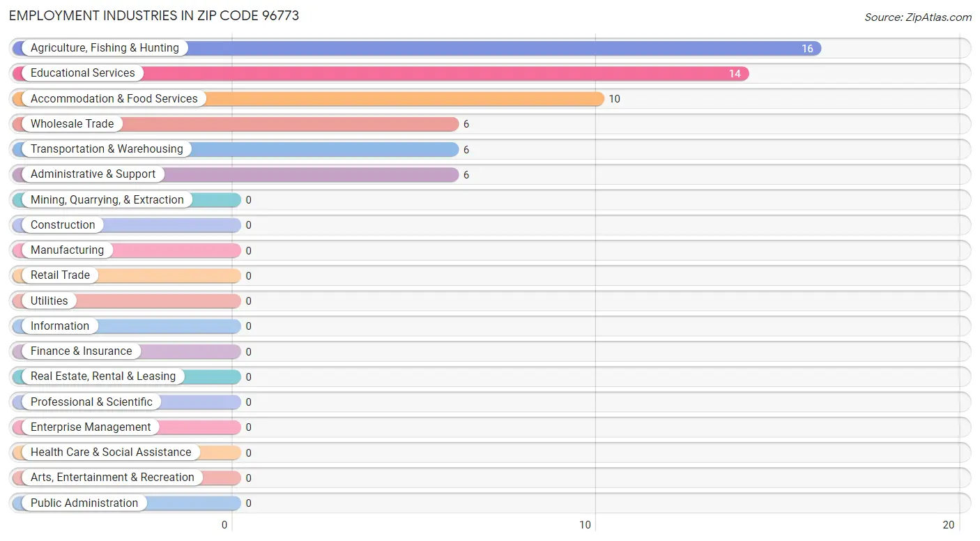Click the 0 value beside Manufacturing bar
Viewport: 980px width, 541px height.
coord(248,251)
